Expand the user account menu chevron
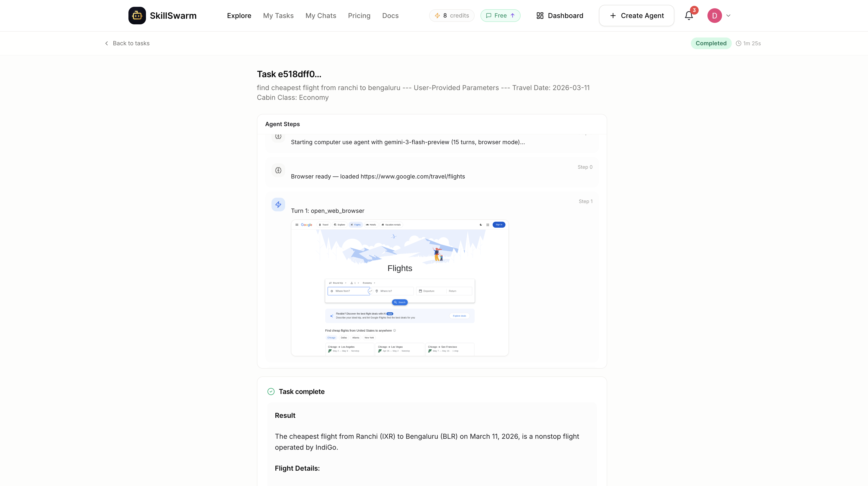Viewport: 868px width, 486px height. pyautogui.click(x=728, y=16)
